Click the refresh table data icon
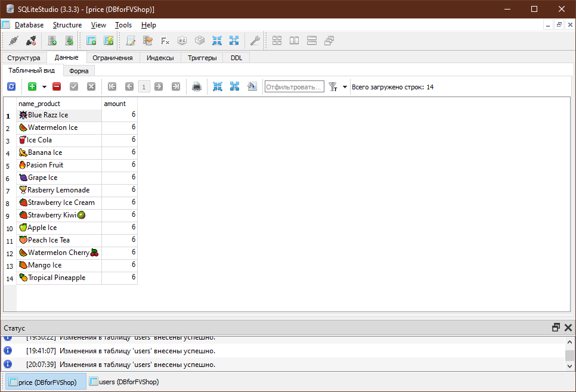This screenshot has height=392, width=576. pos(11,86)
